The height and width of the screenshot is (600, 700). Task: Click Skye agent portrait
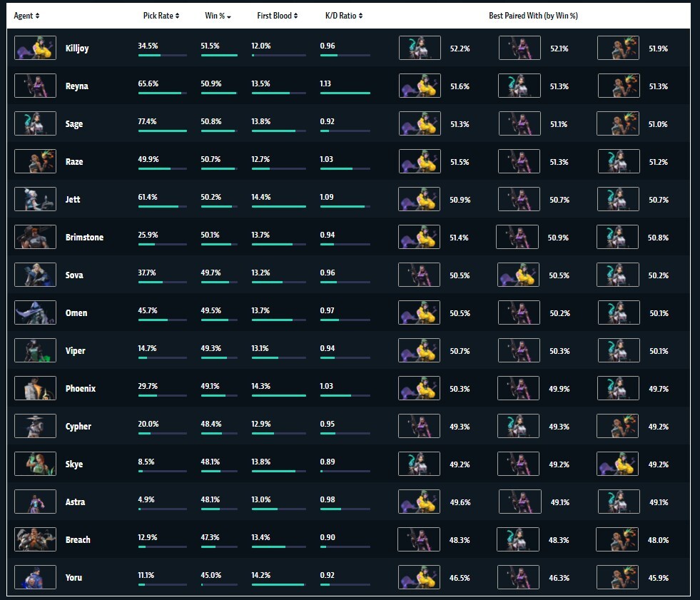coord(35,464)
